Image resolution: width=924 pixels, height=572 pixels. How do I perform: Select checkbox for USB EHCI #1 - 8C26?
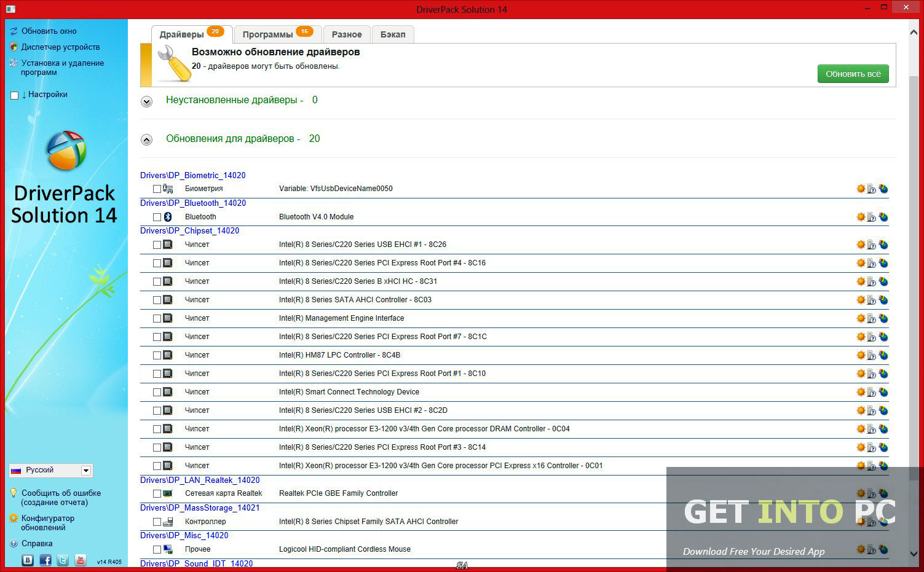[157, 245]
